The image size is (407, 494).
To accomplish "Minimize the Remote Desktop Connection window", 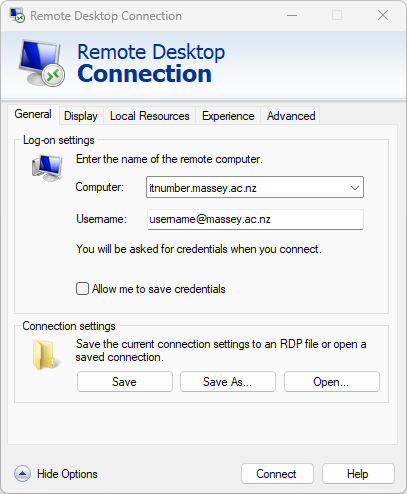I will pyautogui.click(x=292, y=15).
